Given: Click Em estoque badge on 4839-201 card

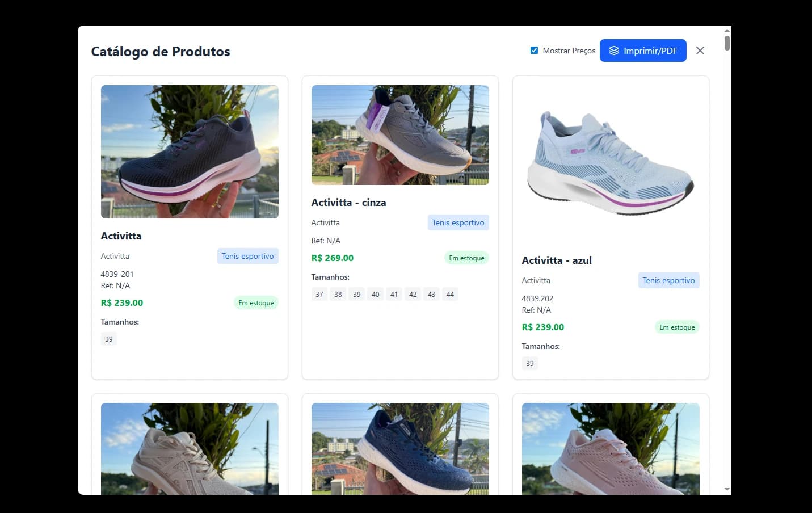Looking at the screenshot, I should point(256,303).
